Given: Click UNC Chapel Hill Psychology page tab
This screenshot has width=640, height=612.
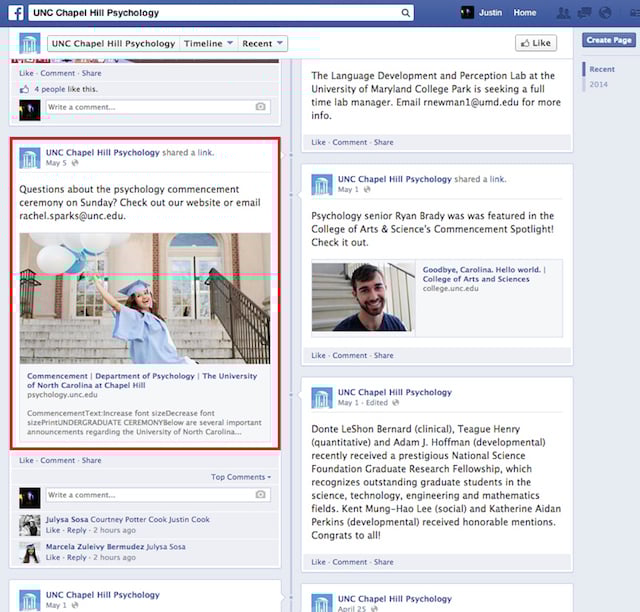Looking at the screenshot, I should pos(113,43).
